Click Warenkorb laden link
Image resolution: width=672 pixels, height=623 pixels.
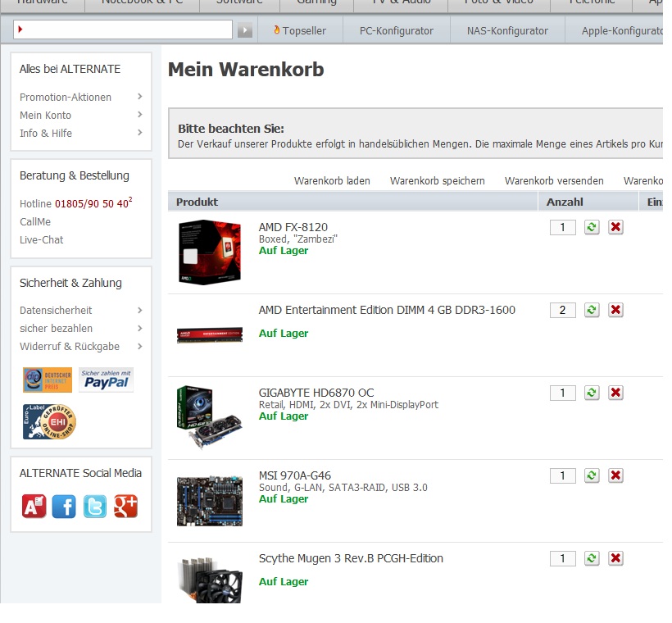[332, 181]
